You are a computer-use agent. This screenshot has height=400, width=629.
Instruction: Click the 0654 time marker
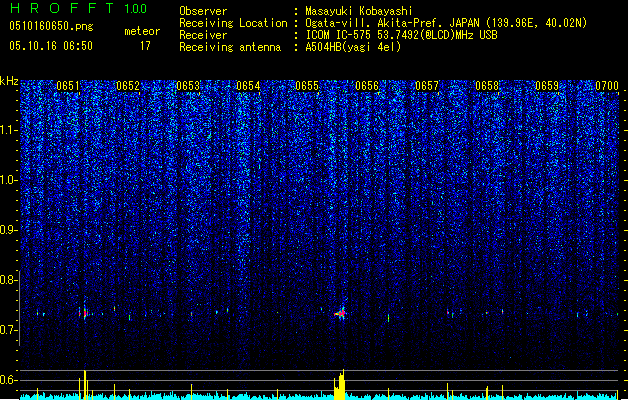248,86
